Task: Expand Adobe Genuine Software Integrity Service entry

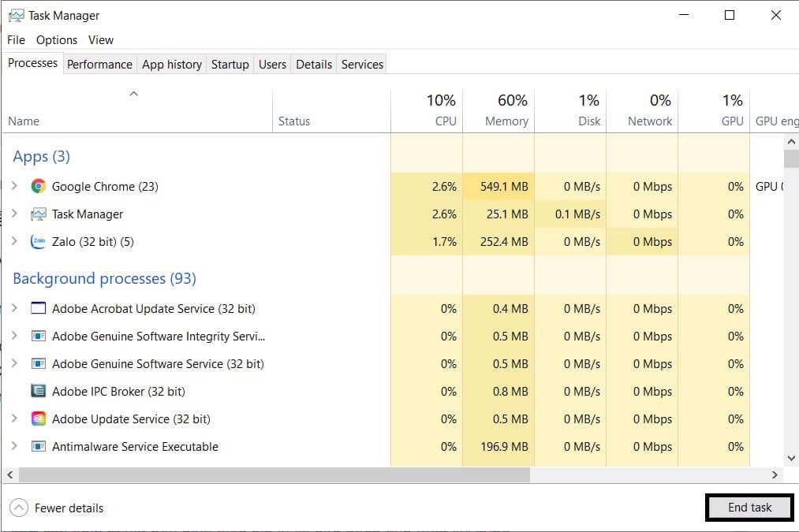Action: click(x=14, y=336)
